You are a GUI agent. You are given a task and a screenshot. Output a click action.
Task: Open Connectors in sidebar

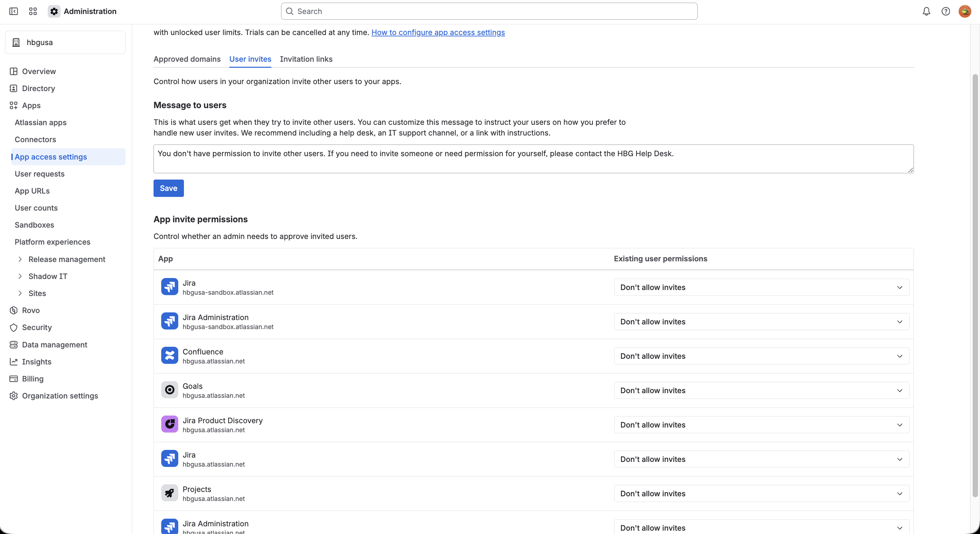(x=35, y=140)
